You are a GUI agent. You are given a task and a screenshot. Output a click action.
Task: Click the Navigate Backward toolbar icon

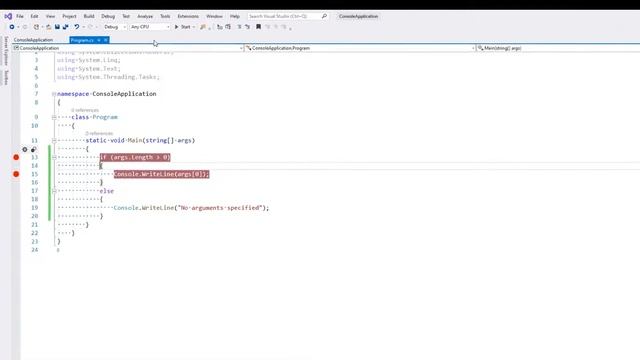point(12,27)
